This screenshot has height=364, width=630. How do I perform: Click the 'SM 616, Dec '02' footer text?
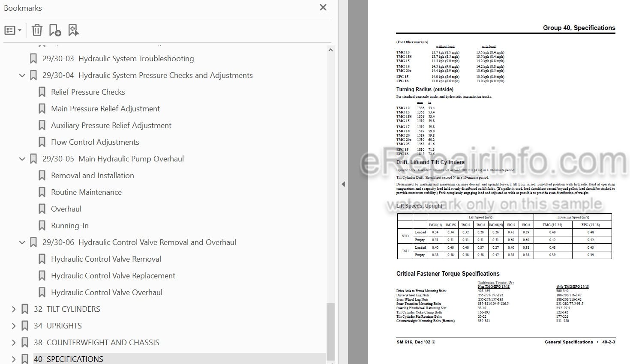416,342
